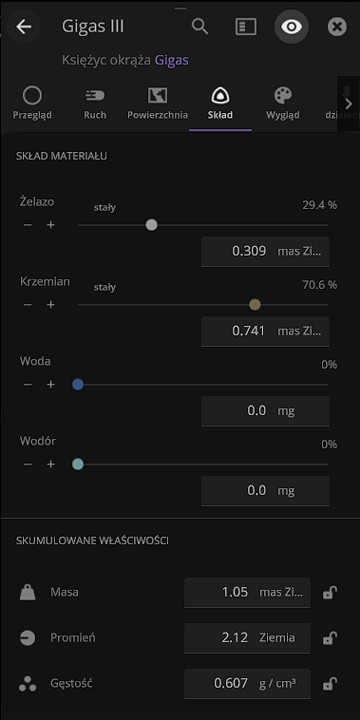Toggle the eye visibility icon
This screenshot has width=360, height=720.
(x=292, y=27)
